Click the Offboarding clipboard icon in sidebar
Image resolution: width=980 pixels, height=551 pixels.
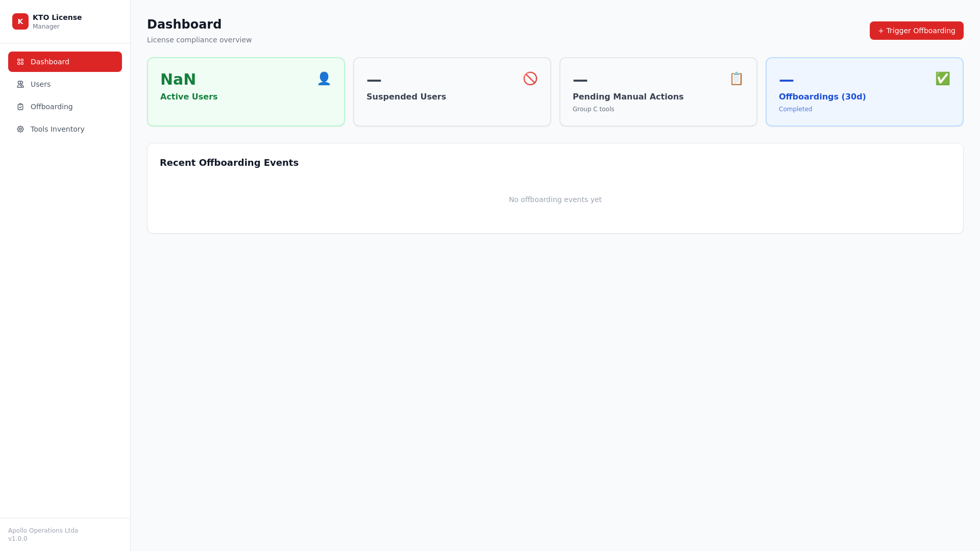point(20,107)
